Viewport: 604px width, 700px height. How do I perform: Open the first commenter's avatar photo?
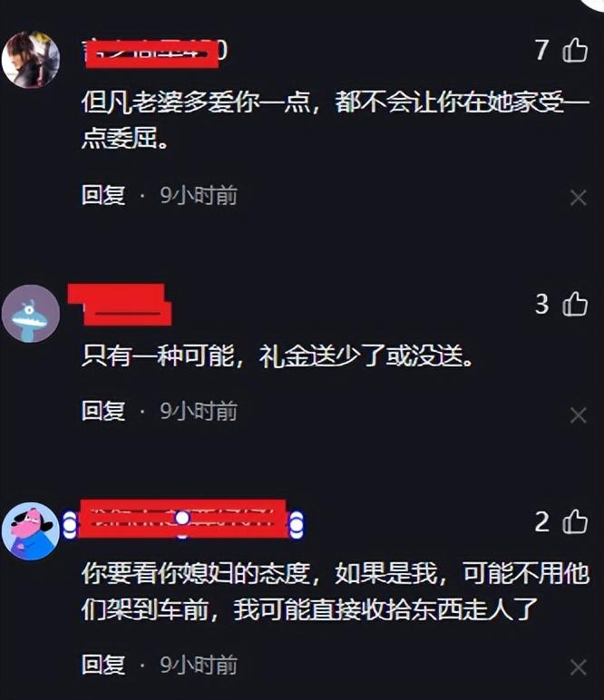click(31, 59)
